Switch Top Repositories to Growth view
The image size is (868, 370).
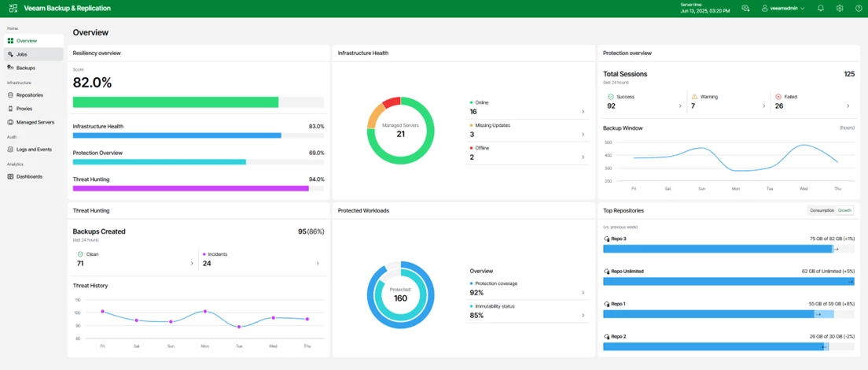(x=844, y=210)
